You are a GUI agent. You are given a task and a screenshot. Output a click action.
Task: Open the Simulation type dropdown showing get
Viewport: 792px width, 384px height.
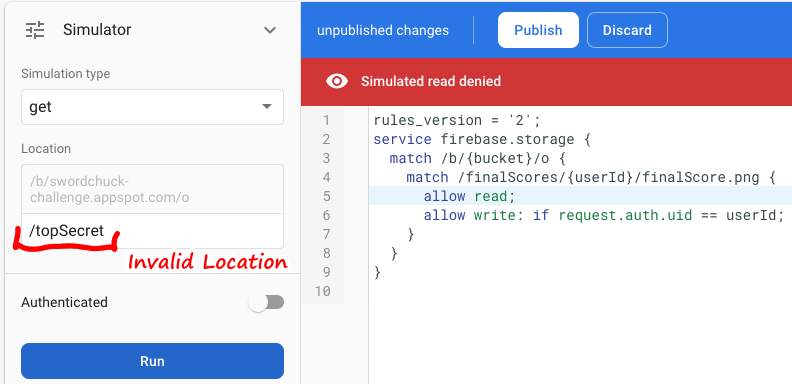[152, 107]
